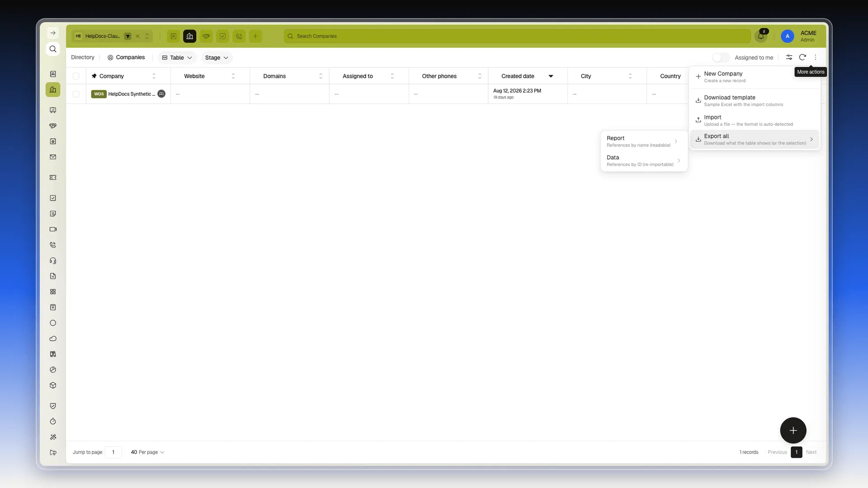
Task: Open the shield check icon in the sidebar
Action: pos(53,406)
